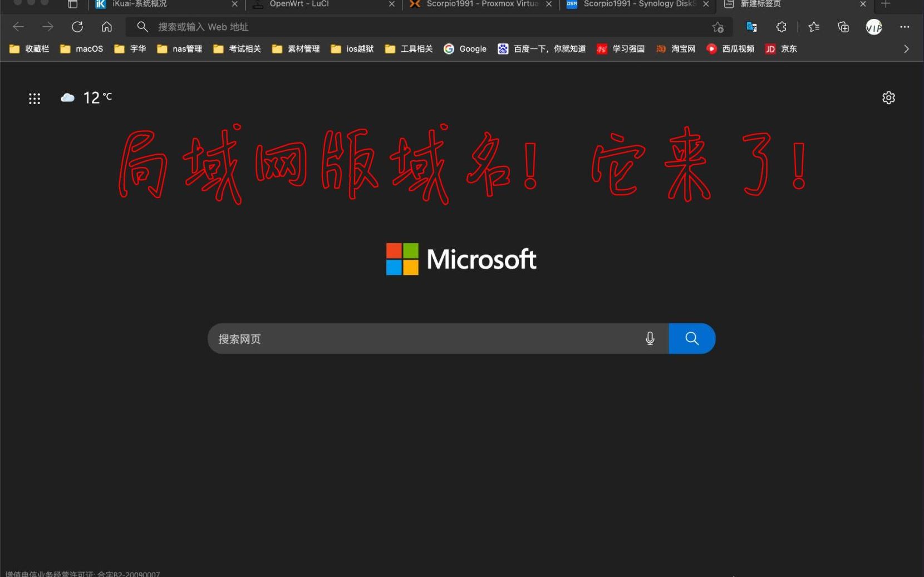
Task: Submit the web search
Action: point(692,338)
